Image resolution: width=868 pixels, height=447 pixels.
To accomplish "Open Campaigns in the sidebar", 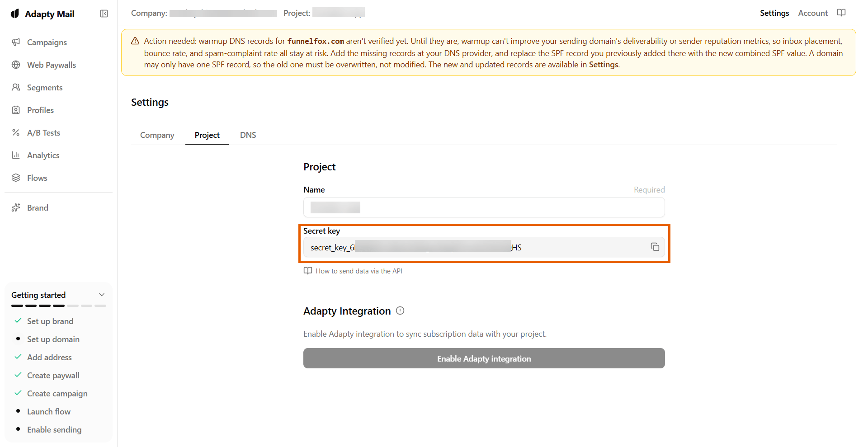I will pyautogui.click(x=47, y=42).
